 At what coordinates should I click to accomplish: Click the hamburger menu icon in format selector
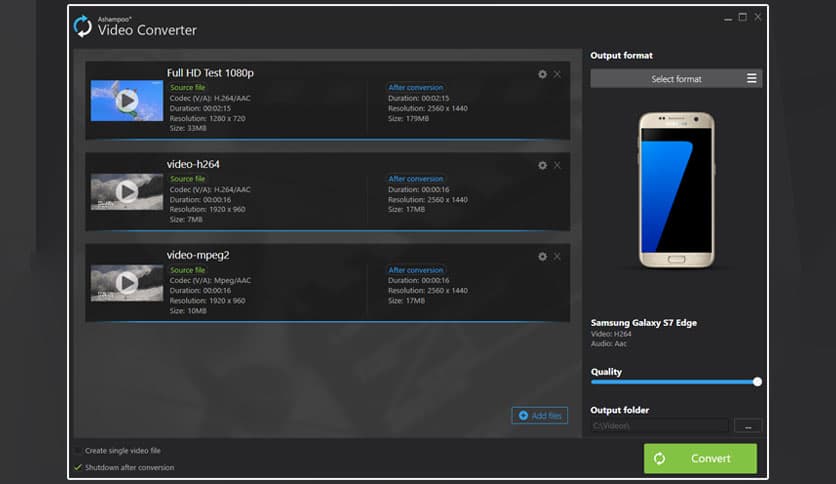751,78
